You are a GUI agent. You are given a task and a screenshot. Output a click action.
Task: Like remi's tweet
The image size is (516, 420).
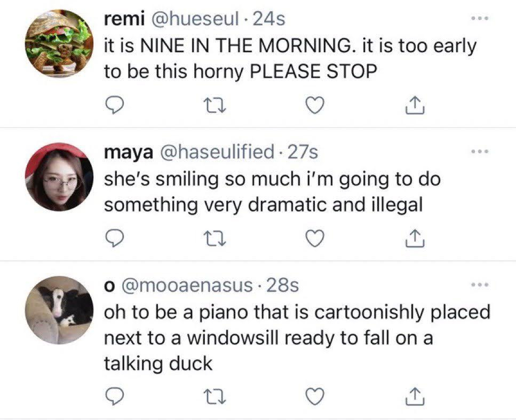coord(316,107)
